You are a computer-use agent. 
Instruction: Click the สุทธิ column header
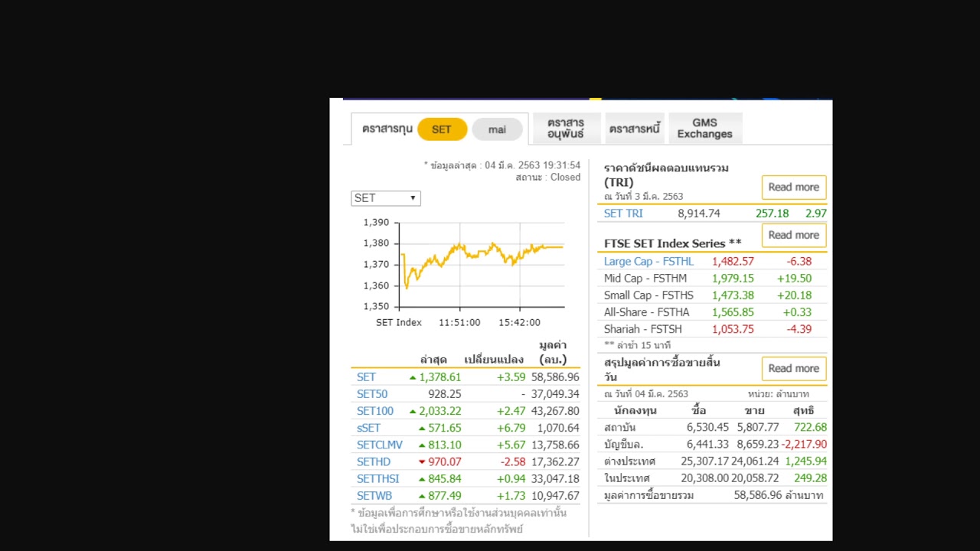pos(803,410)
